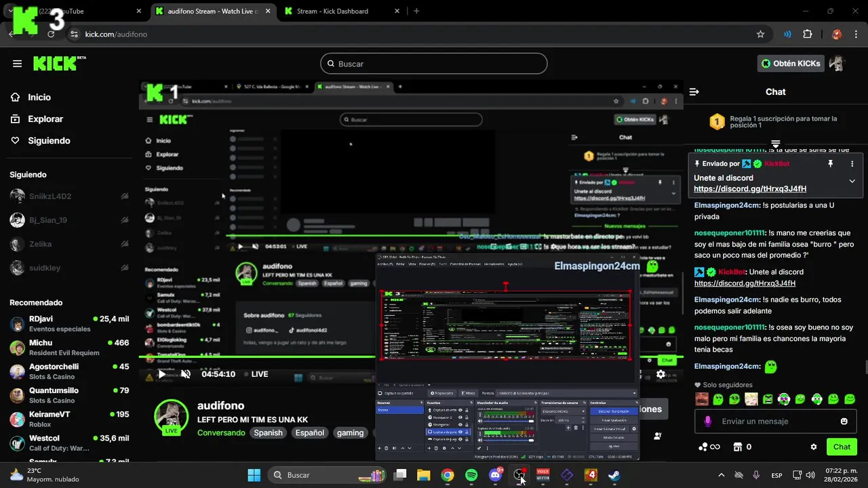
Task: Click the KICKs currency icon below chat
Action: click(703, 447)
